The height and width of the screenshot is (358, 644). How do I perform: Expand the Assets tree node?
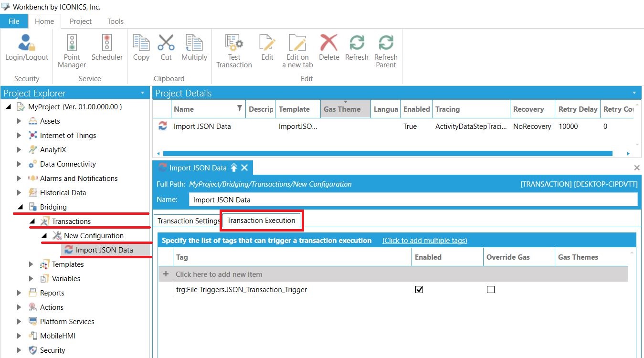[x=19, y=121]
